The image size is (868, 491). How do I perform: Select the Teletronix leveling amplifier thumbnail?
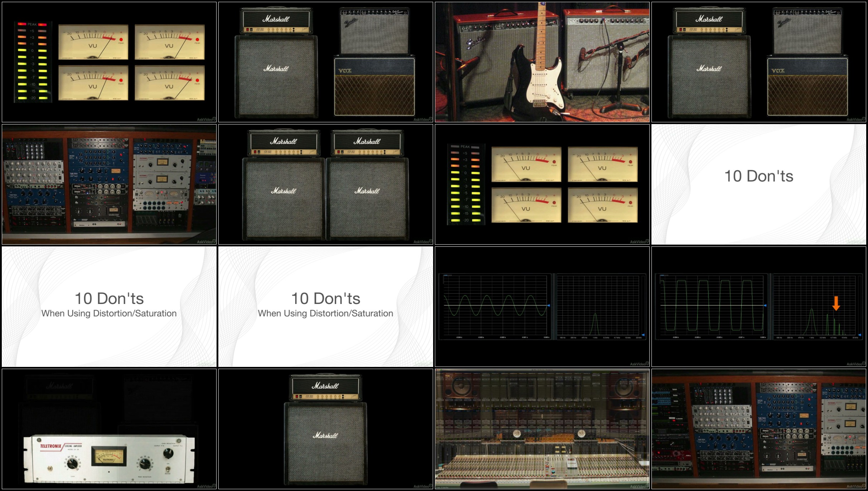click(x=109, y=429)
